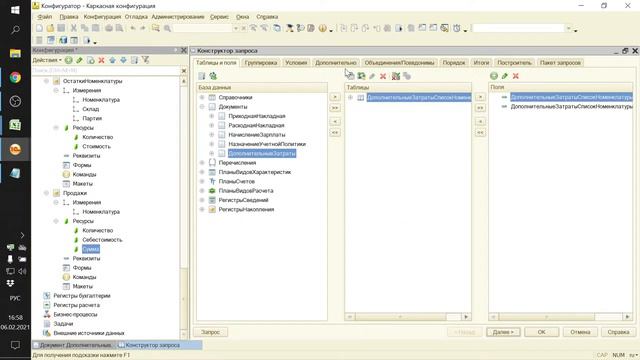Click the green add field icon above Поля
This screenshot has height=360, width=640.
(494, 76)
